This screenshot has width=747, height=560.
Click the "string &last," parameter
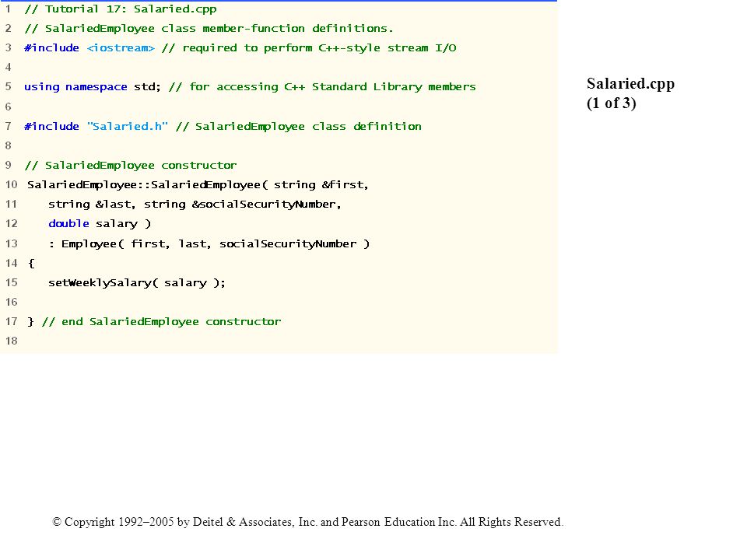tap(92, 205)
